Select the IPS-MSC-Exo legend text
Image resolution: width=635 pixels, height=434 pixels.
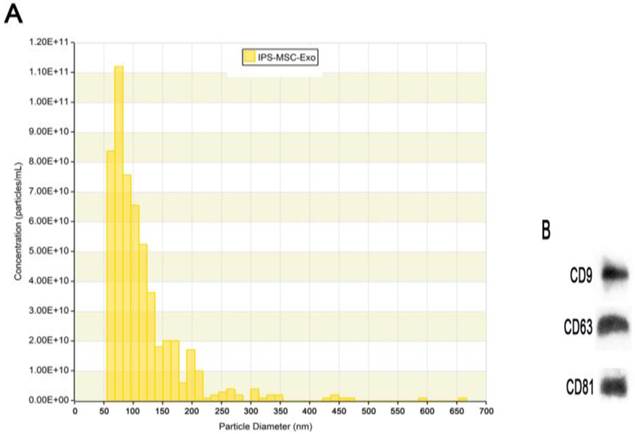pos(289,59)
